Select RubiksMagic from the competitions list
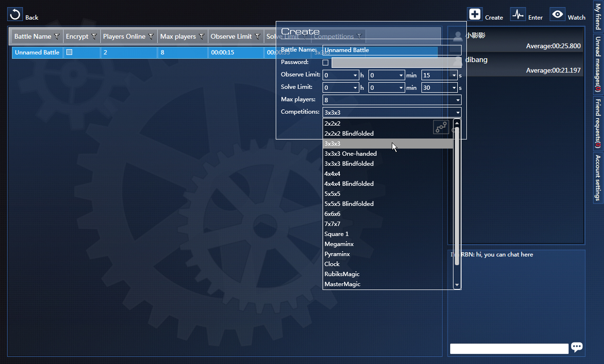The height and width of the screenshot is (364, 604). click(388, 274)
